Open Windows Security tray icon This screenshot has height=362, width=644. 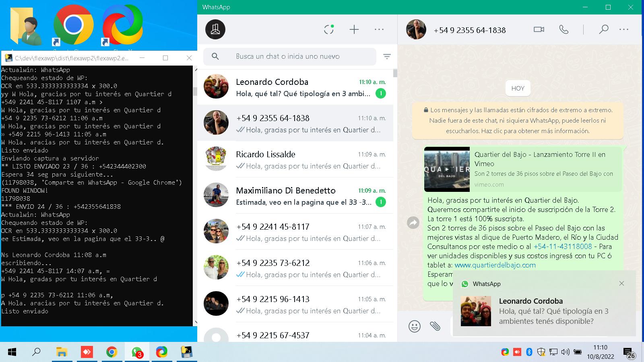[541, 352]
